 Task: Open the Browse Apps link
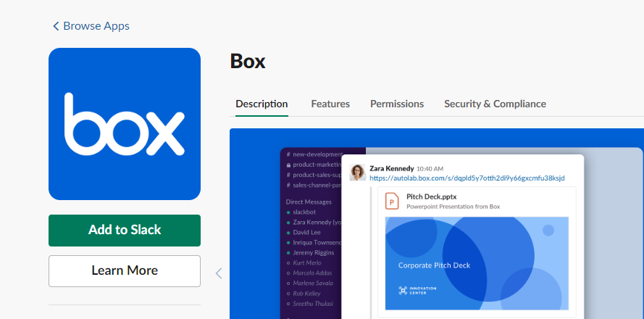tap(96, 26)
